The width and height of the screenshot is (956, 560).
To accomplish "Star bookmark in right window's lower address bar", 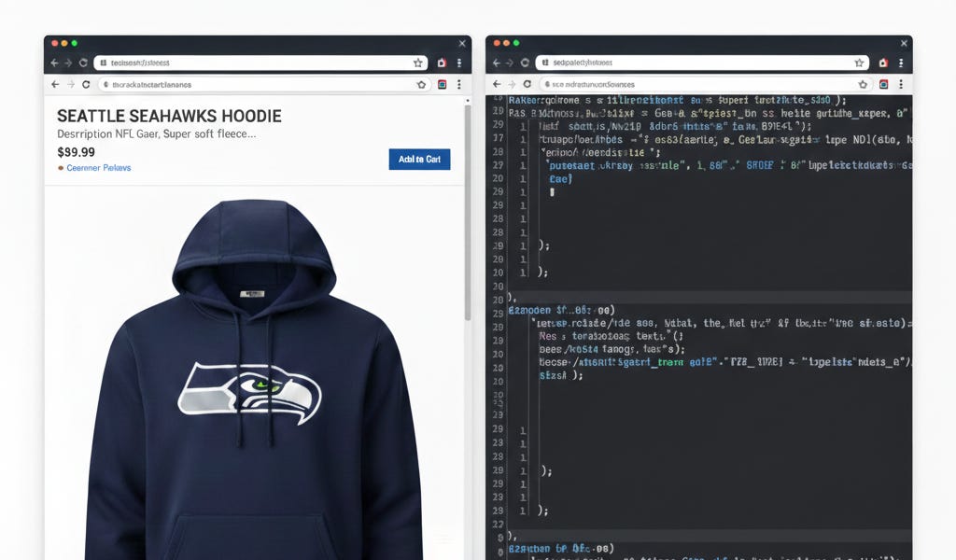I will tap(863, 84).
